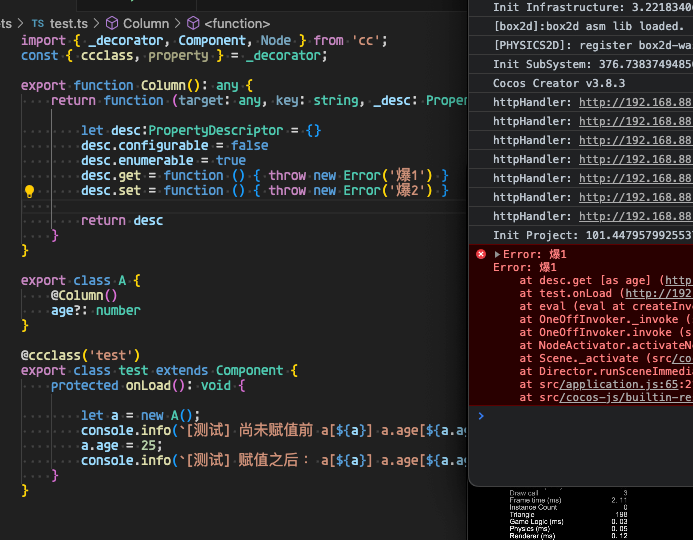Click the console.info '赋值之后' line
This screenshot has width=693, height=540.
274,461
